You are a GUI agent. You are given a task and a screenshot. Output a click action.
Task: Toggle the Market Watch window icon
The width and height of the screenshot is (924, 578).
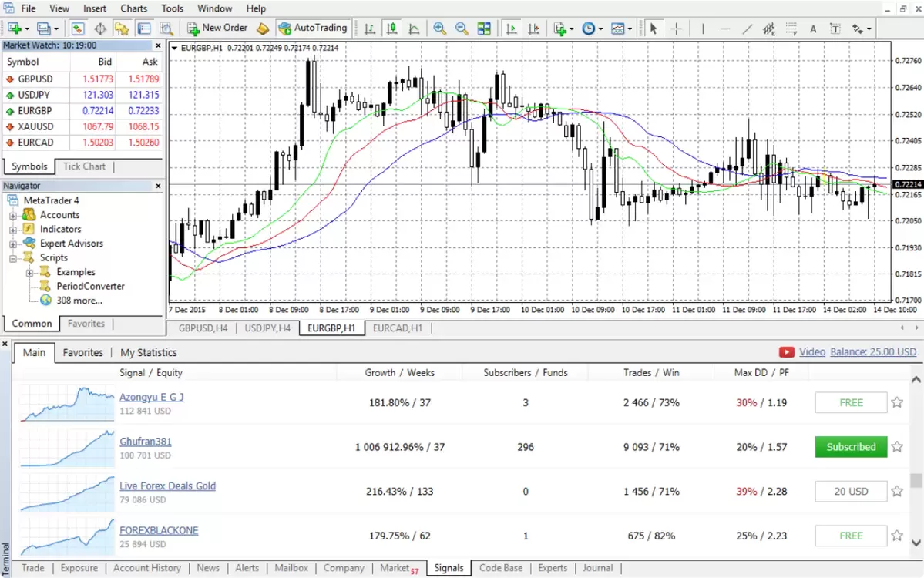pyautogui.click(x=77, y=29)
